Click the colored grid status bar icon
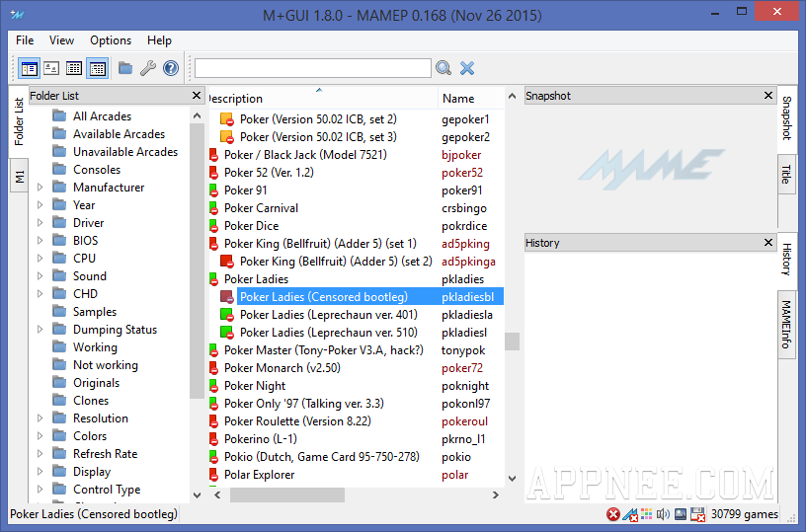 tap(647, 514)
